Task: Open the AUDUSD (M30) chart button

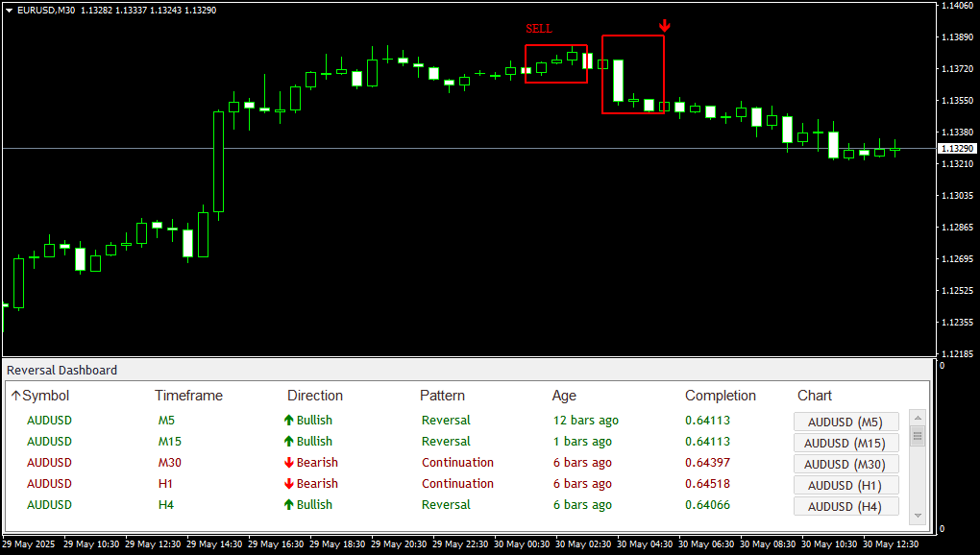Action: (845, 463)
